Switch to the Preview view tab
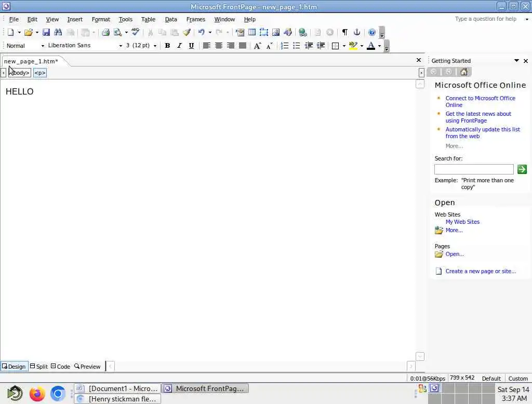Screen dimensions: 532x404 (87, 366)
